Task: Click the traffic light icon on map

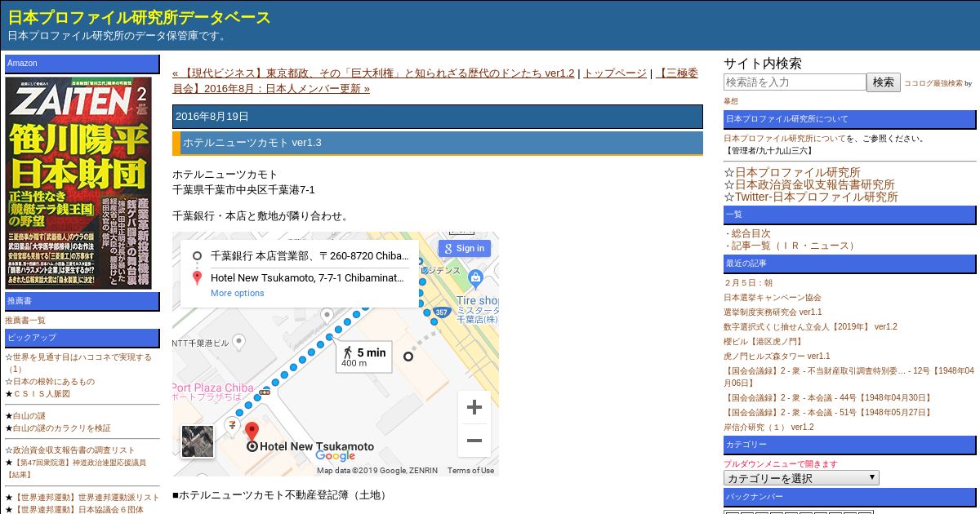Action: [x=264, y=392]
